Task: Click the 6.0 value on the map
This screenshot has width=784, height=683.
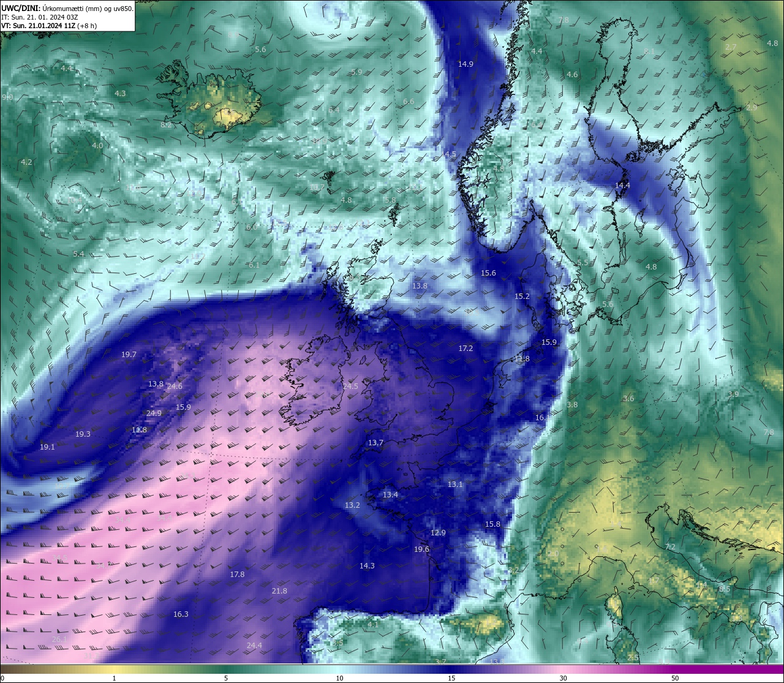Action: point(252,227)
